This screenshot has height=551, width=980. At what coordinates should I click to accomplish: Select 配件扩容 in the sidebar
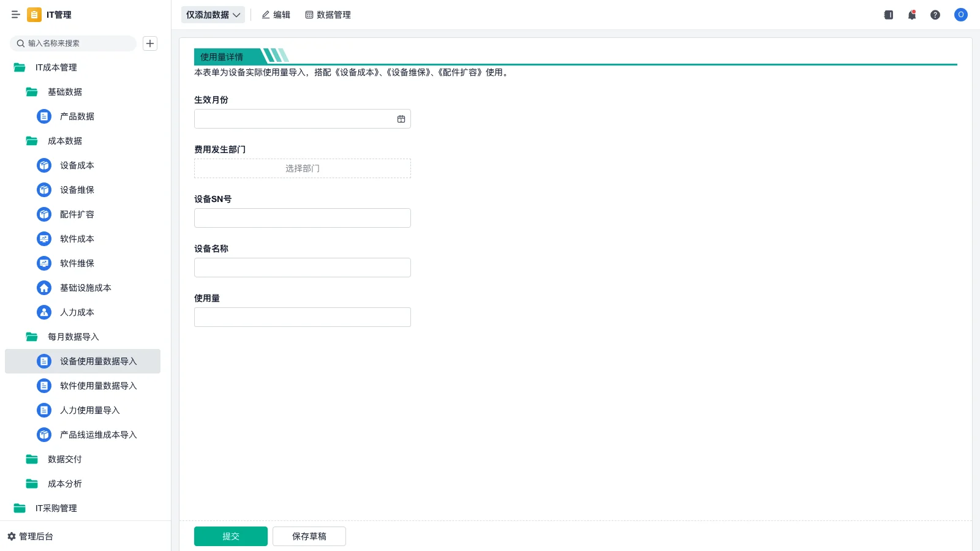(77, 214)
